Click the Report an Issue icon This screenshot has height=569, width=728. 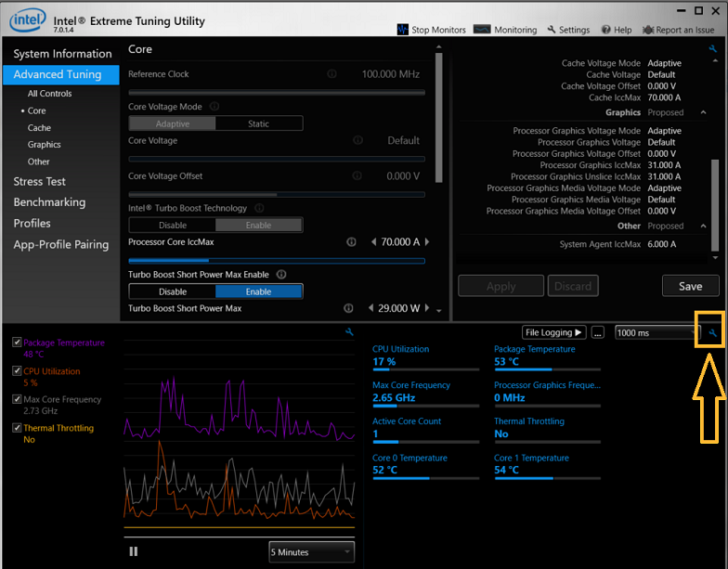(x=647, y=30)
